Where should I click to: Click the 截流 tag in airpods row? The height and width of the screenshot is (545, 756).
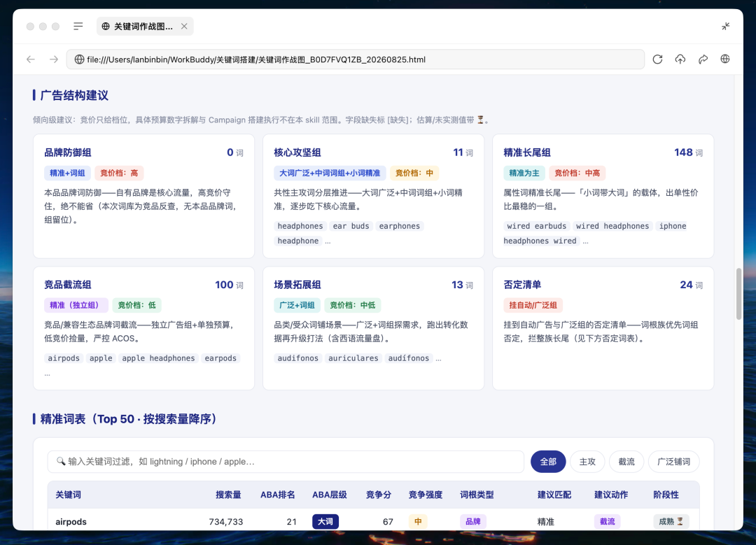(x=607, y=521)
